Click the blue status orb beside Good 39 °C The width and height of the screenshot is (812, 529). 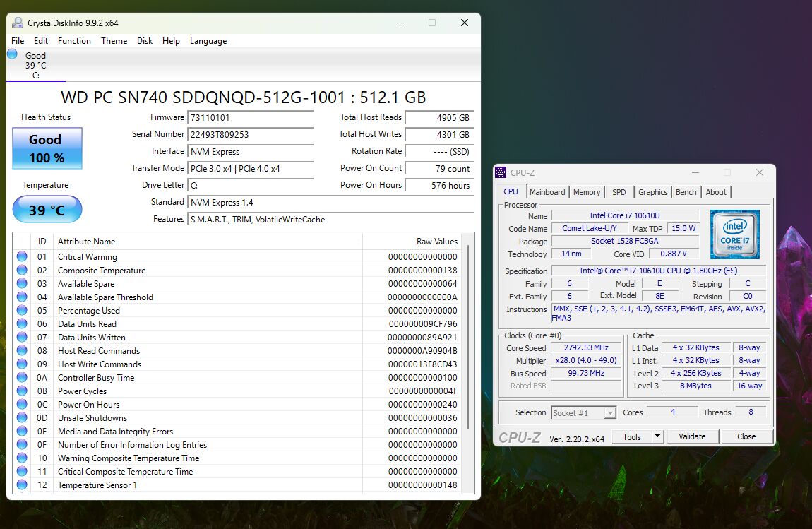coord(13,54)
